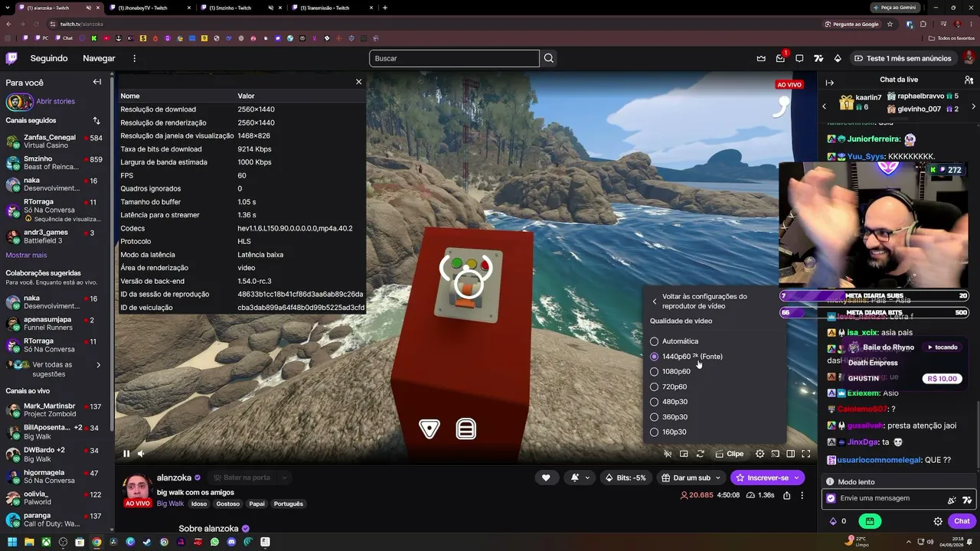Open stream more-options three dots
The image size is (980, 551).
point(802,495)
